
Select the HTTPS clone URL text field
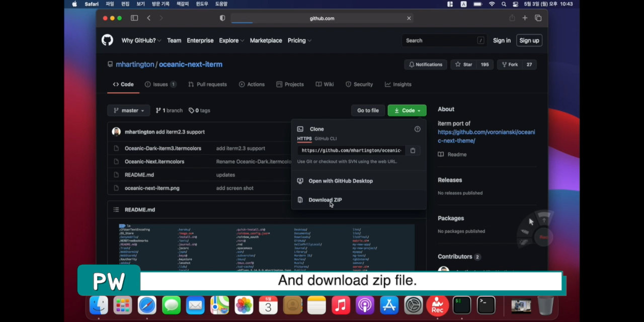click(352, 150)
